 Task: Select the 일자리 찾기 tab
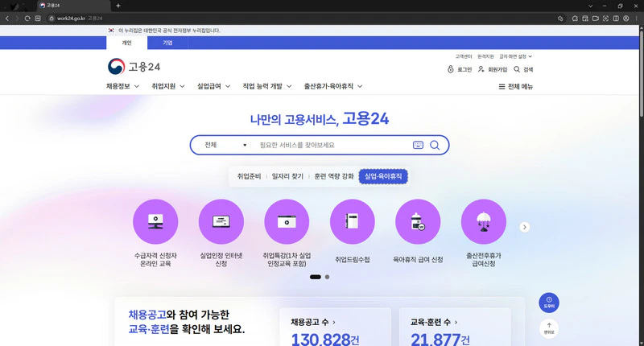point(287,176)
